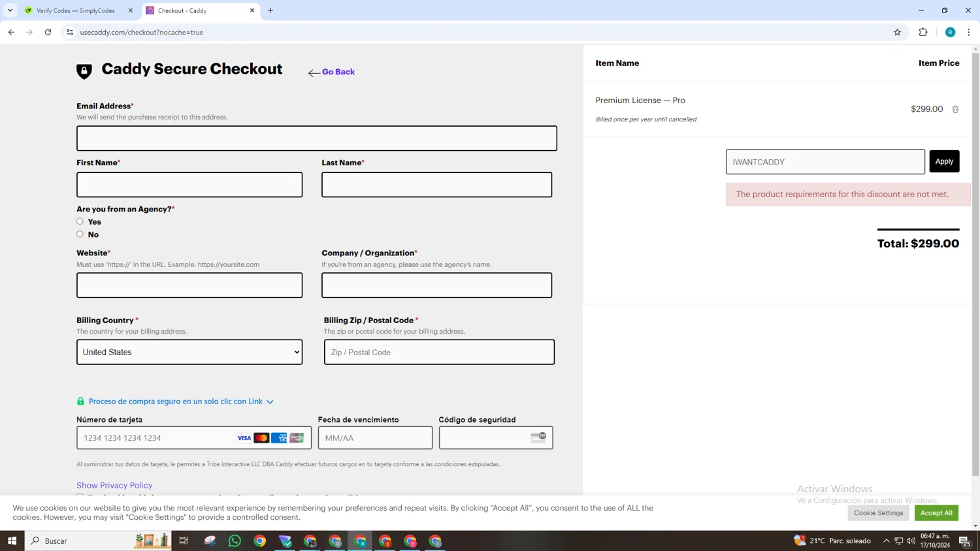Open the tab search dropdown arrow
This screenshot has height=551, width=980.
(x=10, y=10)
